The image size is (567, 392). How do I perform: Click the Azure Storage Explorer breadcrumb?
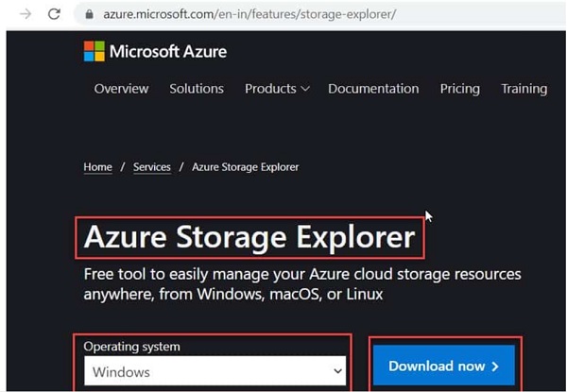pos(245,167)
